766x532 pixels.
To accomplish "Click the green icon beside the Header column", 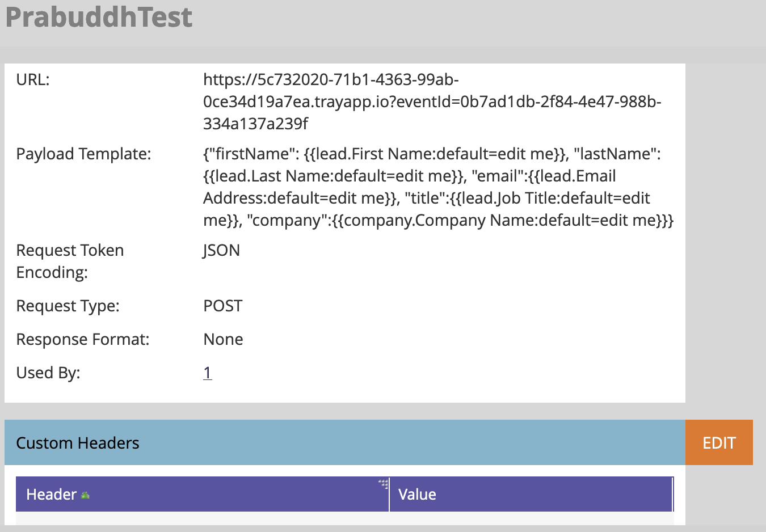I will pyautogui.click(x=85, y=495).
